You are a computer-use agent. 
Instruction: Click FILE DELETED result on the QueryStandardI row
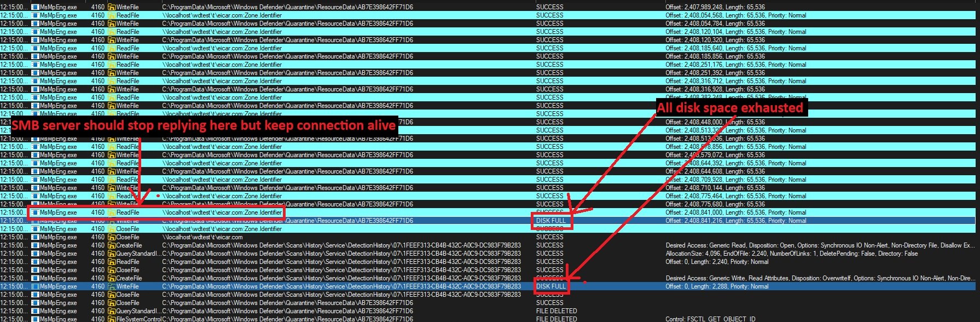click(x=556, y=311)
